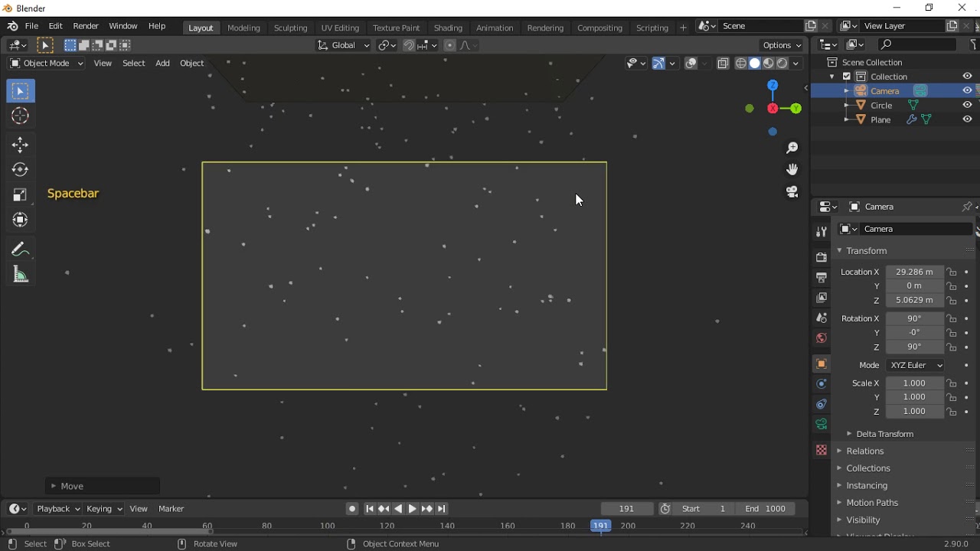Toggle the auto keying record button

point(352,509)
